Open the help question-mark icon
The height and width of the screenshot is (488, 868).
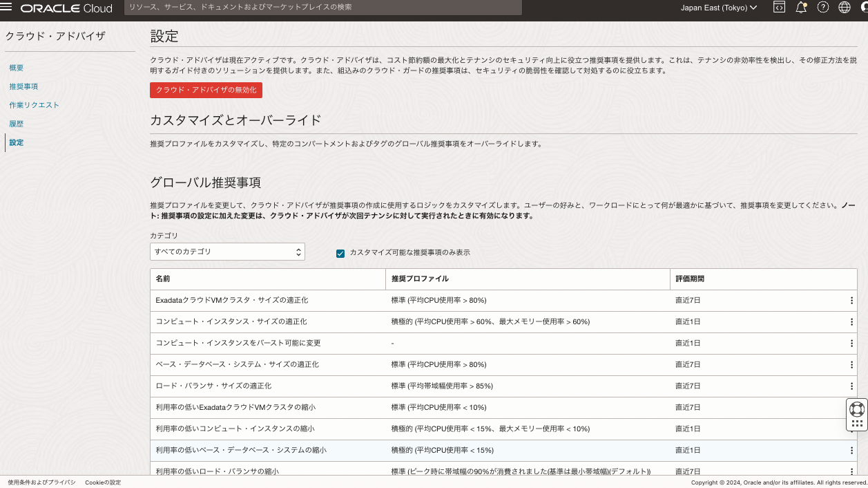tap(822, 8)
